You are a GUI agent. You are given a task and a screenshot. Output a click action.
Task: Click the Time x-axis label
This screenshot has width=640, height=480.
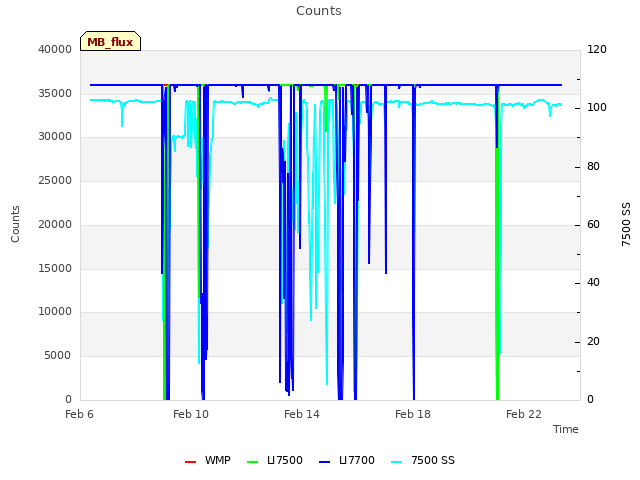[566, 429]
